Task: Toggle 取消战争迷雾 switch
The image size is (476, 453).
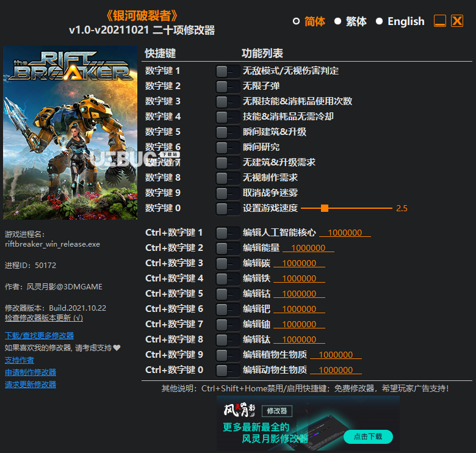Action: tap(228, 193)
